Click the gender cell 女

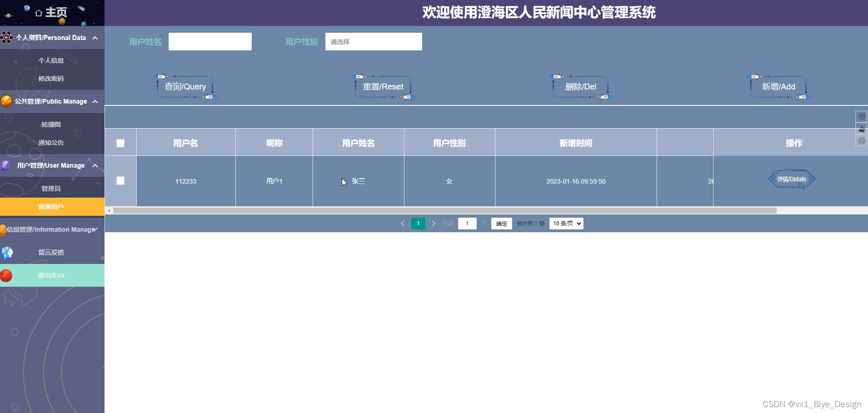[x=449, y=181]
